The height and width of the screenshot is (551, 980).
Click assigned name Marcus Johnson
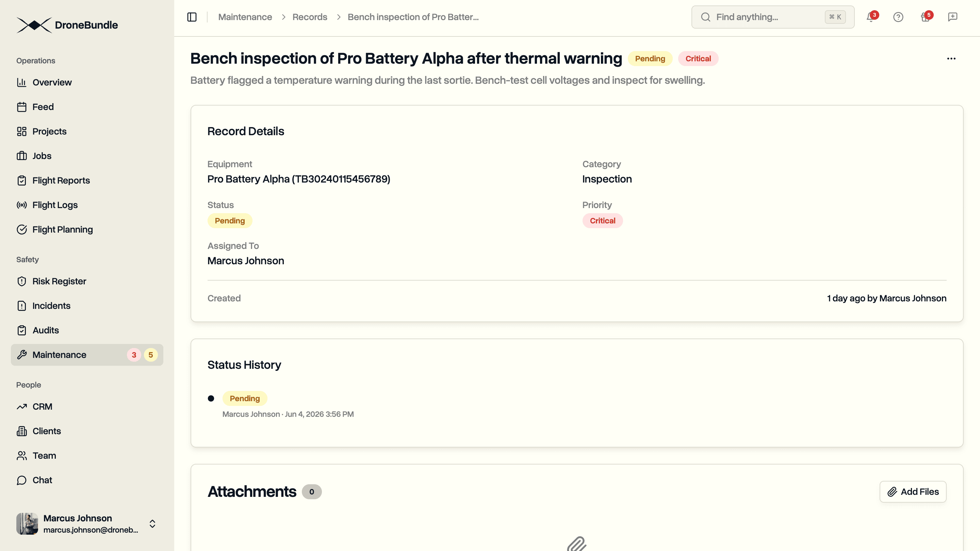(x=245, y=261)
